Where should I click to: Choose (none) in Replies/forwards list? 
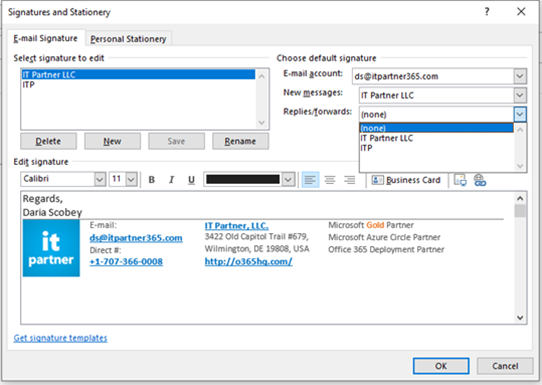[436, 128]
